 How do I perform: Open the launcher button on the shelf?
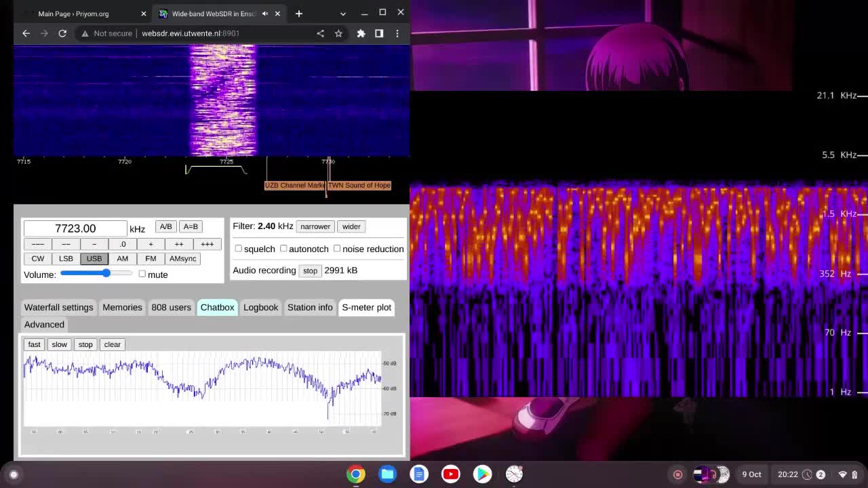click(x=14, y=474)
